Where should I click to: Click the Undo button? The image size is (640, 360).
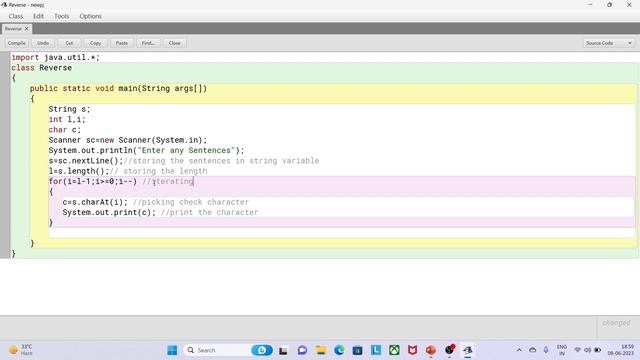[x=43, y=43]
